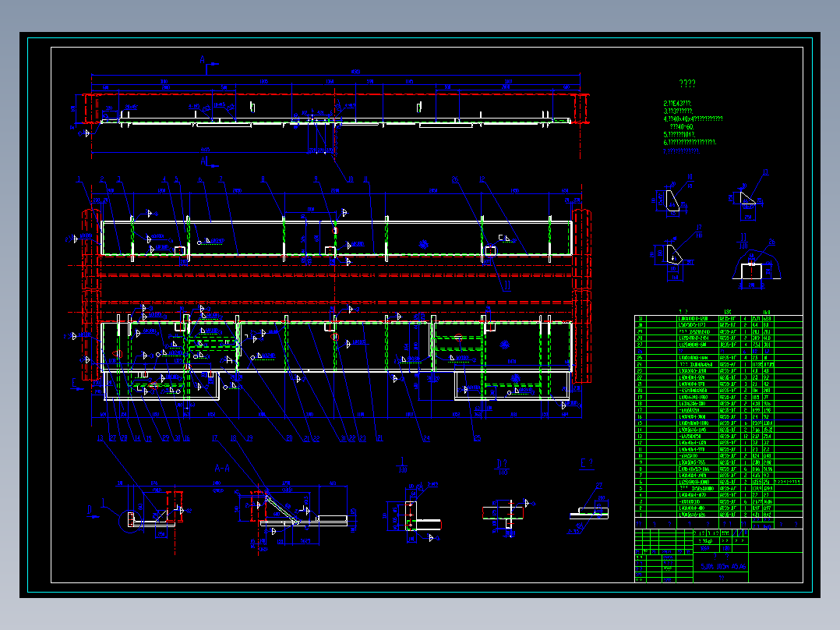Select bottom callout number 24
This screenshot has height=630, width=840.
(x=426, y=439)
